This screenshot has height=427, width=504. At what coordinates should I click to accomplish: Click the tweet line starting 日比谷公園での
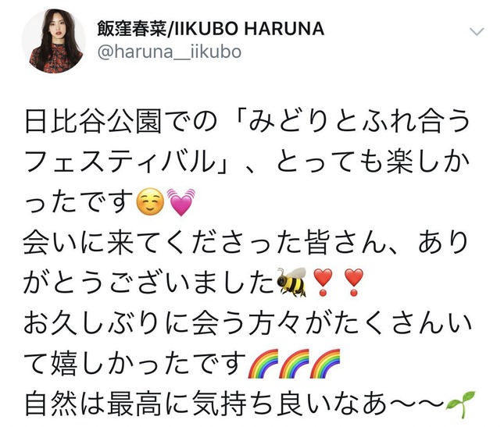click(x=248, y=122)
